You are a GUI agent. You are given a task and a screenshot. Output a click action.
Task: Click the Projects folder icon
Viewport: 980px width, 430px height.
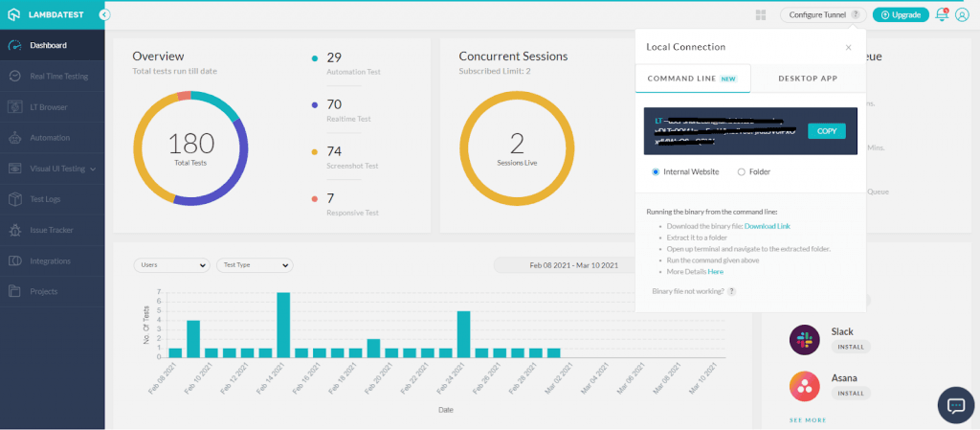[15, 291]
